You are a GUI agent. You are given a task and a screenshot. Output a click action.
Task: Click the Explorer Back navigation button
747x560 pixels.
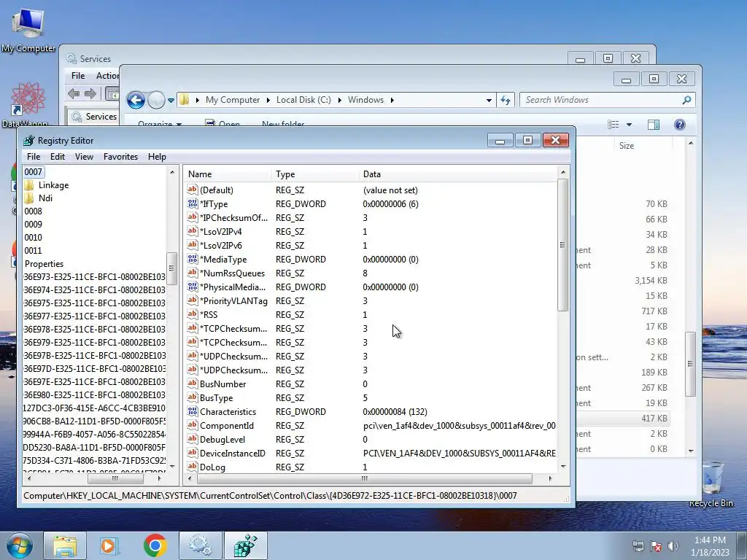click(x=136, y=100)
